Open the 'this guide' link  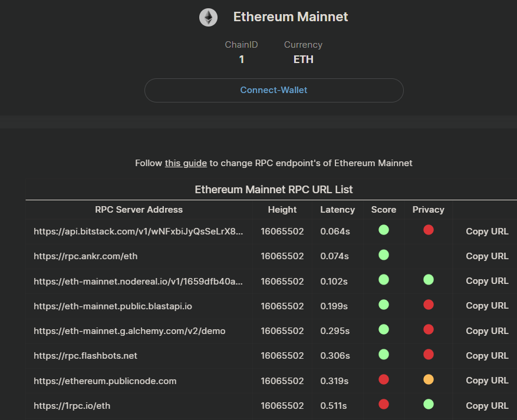186,163
